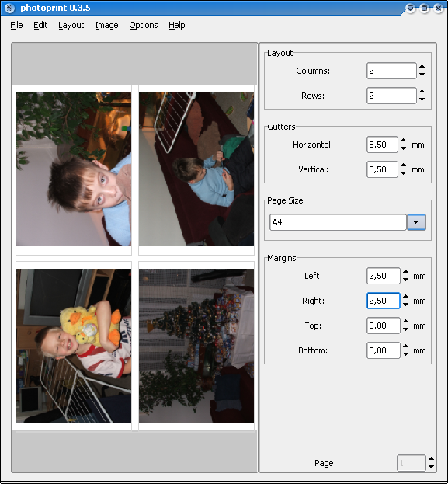Decrease Bottom margin with down arrow

[x=406, y=354]
